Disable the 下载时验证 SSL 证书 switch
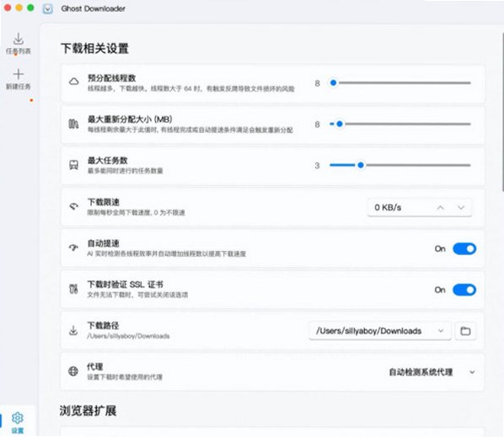 (x=464, y=290)
